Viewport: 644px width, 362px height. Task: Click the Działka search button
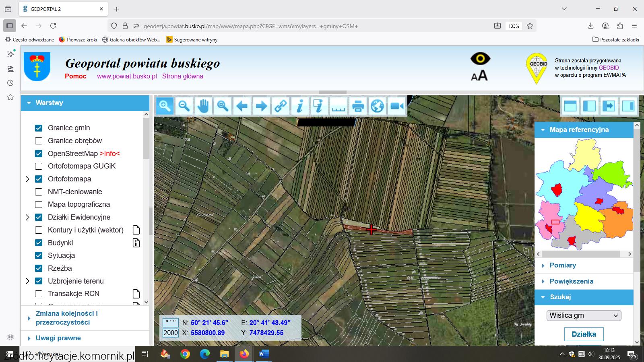pos(584,334)
